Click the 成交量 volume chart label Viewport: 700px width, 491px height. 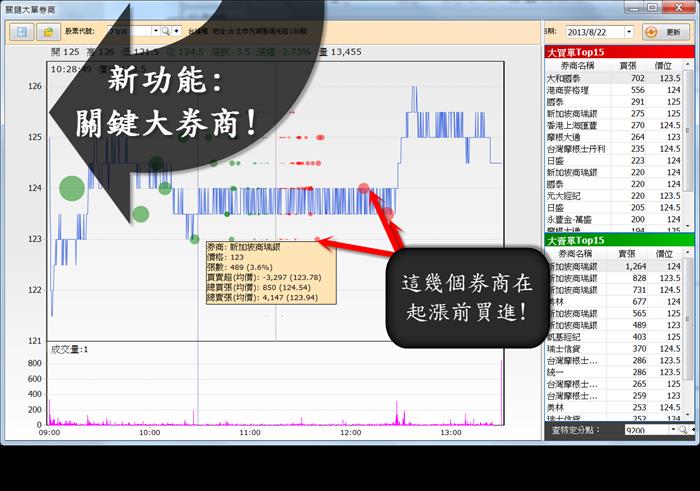pyautogui.click(x=69, y=350)
